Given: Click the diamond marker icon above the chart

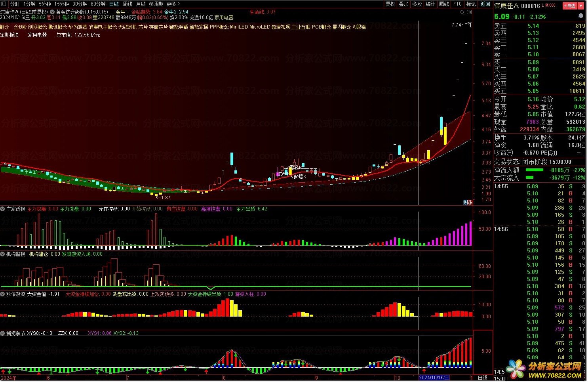Looking at the screenshot, I should tap(462, 12).
